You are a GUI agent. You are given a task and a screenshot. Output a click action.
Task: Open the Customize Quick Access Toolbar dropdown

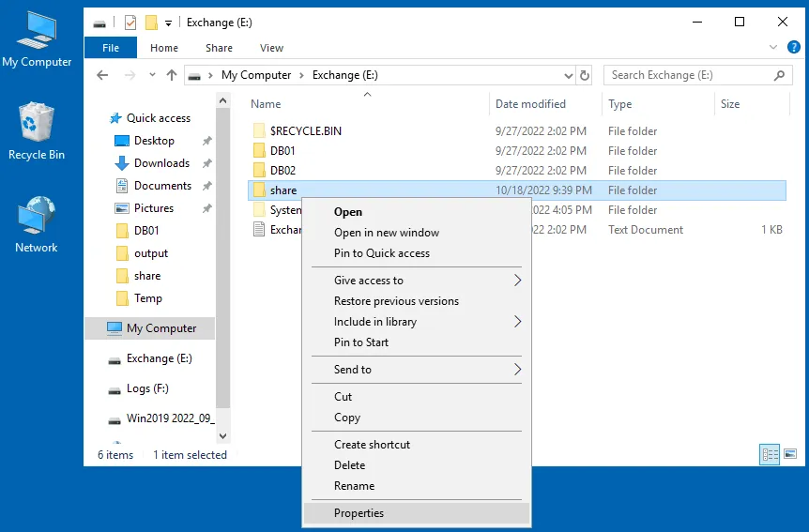click(x=169, y=23)
